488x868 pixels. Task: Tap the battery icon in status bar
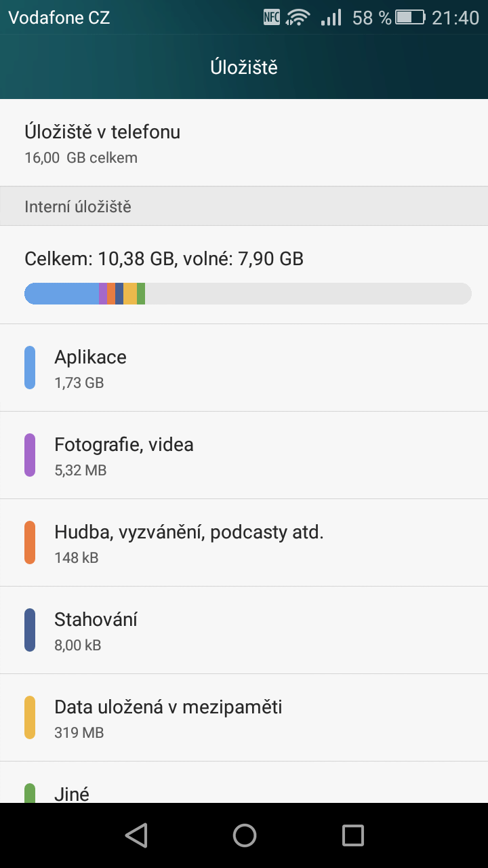pyautogui.click(x=410, y=18)
